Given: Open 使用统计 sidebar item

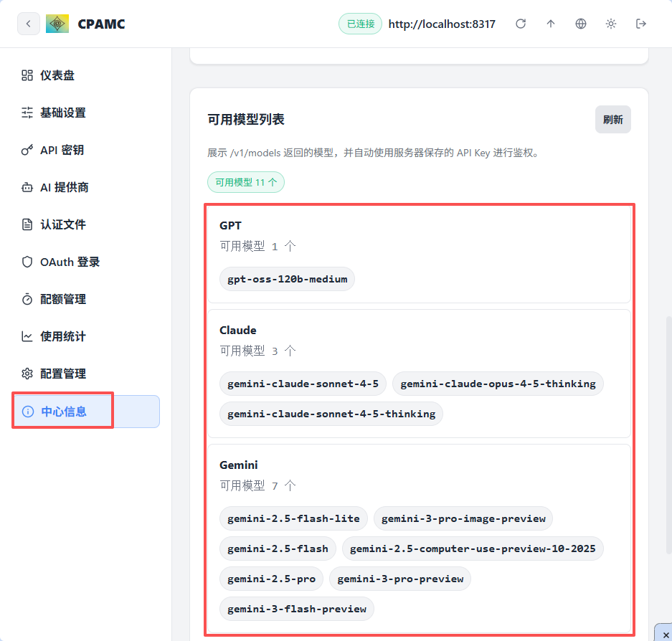Looking at the screenshot, I should click(x=63, y=336).
